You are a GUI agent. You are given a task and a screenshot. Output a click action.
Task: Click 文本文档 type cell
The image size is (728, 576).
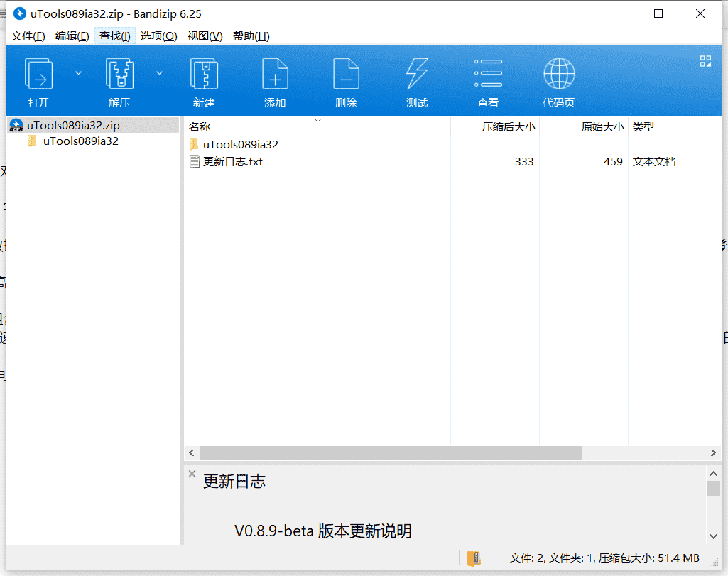(653, 161)
